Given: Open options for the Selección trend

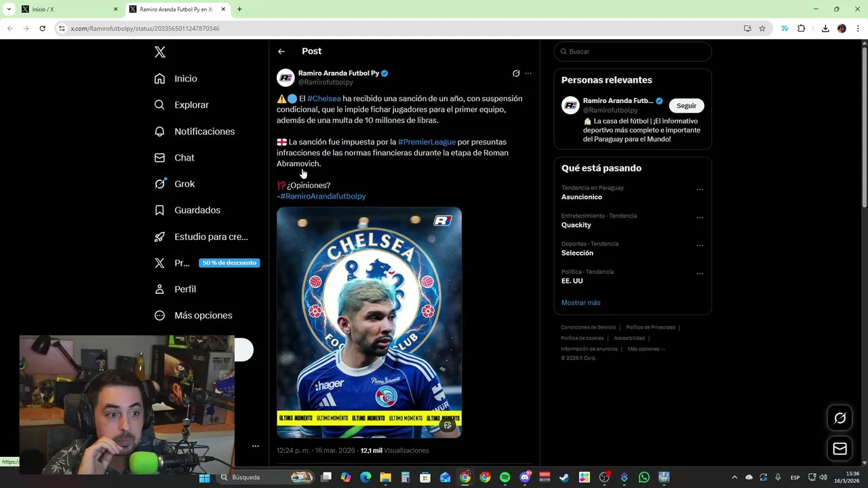Looking at the screenshot, I should point(700,246).
